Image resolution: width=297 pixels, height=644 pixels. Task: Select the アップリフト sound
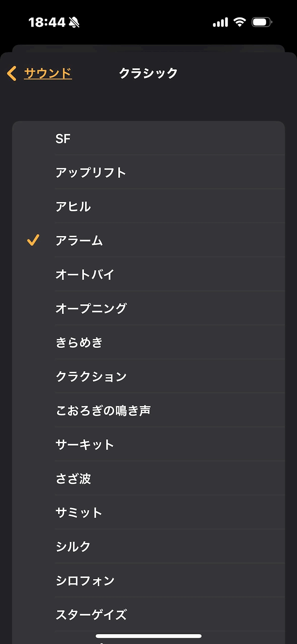(x=148, y=172)
